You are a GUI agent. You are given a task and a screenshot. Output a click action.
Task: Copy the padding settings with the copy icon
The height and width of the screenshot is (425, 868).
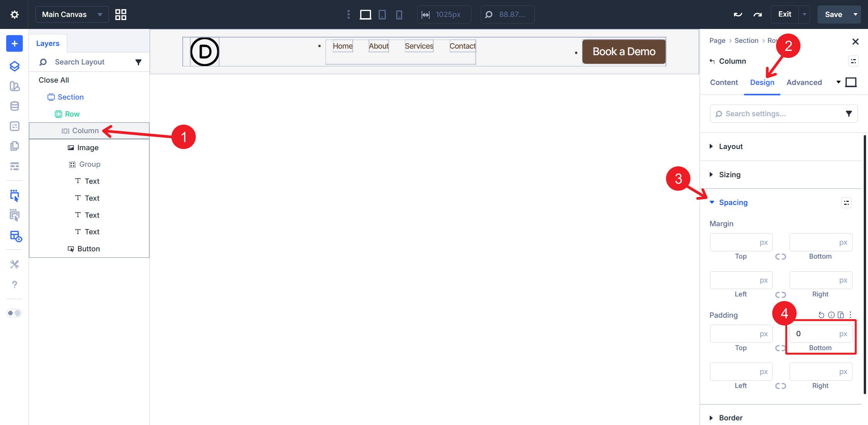[841, 315]
